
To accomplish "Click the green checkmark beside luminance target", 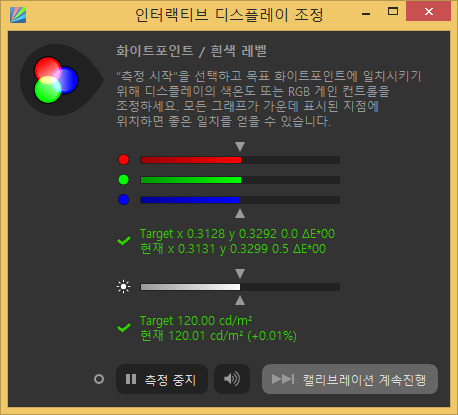I will pyautogui.click(x=124, y=328).
